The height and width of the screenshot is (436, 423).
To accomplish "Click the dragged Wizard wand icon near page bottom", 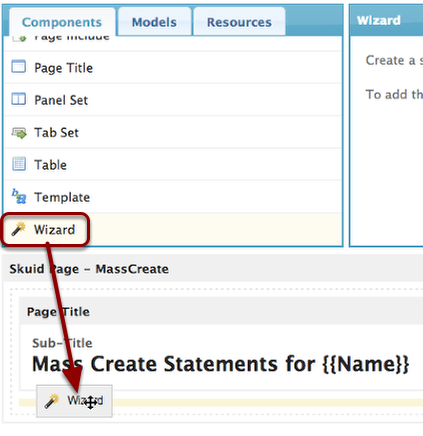I will [x=52, y=401].
